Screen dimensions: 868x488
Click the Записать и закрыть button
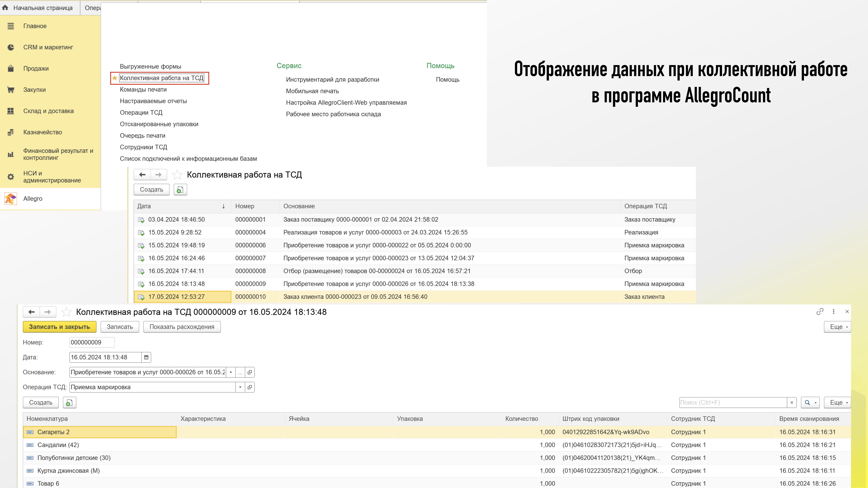pos(60,327)
